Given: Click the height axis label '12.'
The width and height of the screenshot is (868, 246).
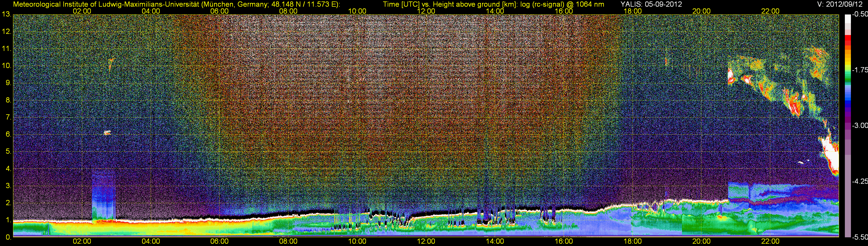Looking at the screenshot, I should pyautogui.click(x=7, y=32).
